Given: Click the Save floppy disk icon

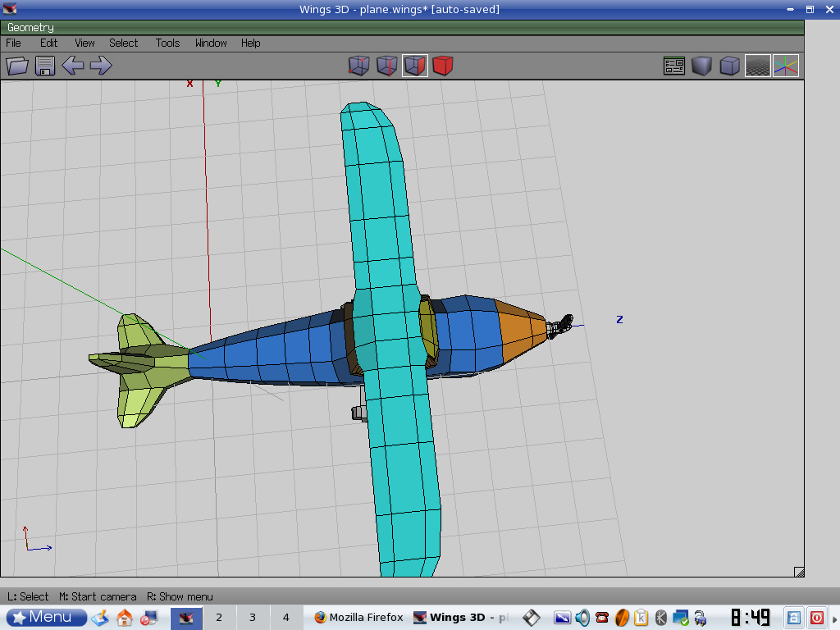Looking at the screenshot, I should [x=45, y=66].
